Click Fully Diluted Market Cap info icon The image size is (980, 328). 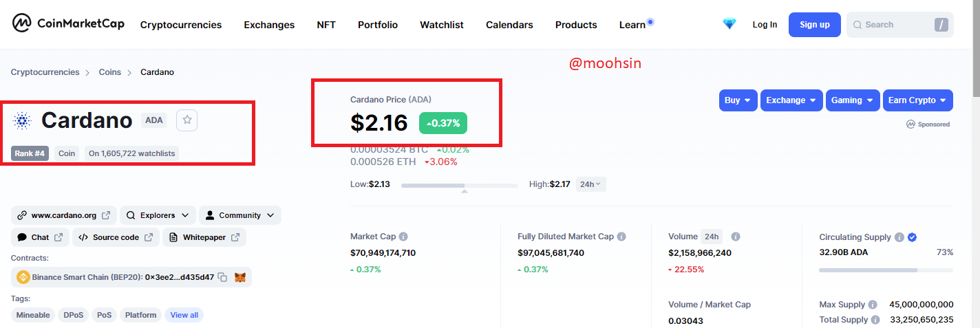click(621, 237)
